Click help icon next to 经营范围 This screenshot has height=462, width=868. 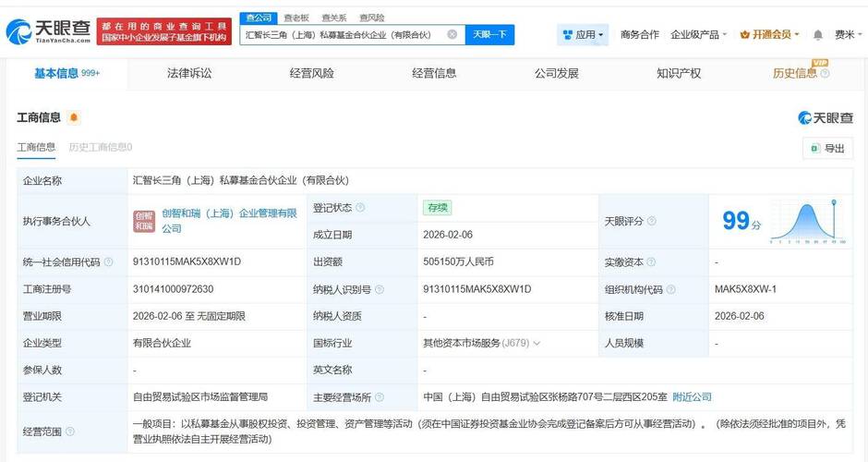coord(70,432)
